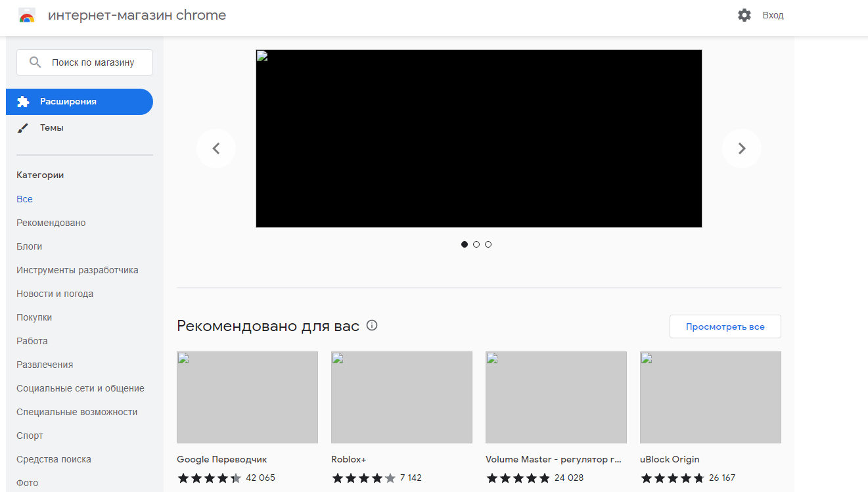Open Просмотреть все recommendations
868x492 pixels.
pos(725,326)
